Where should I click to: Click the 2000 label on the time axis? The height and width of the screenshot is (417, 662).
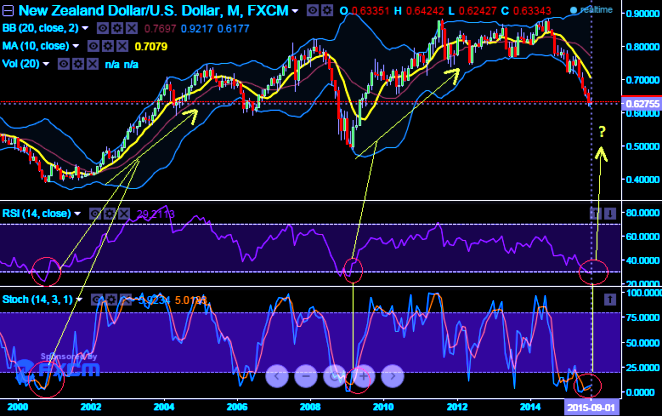coord(18,407)
